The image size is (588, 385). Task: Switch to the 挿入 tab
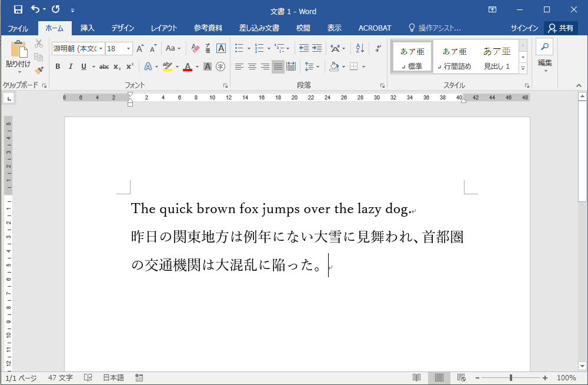(x=87, y=28)
